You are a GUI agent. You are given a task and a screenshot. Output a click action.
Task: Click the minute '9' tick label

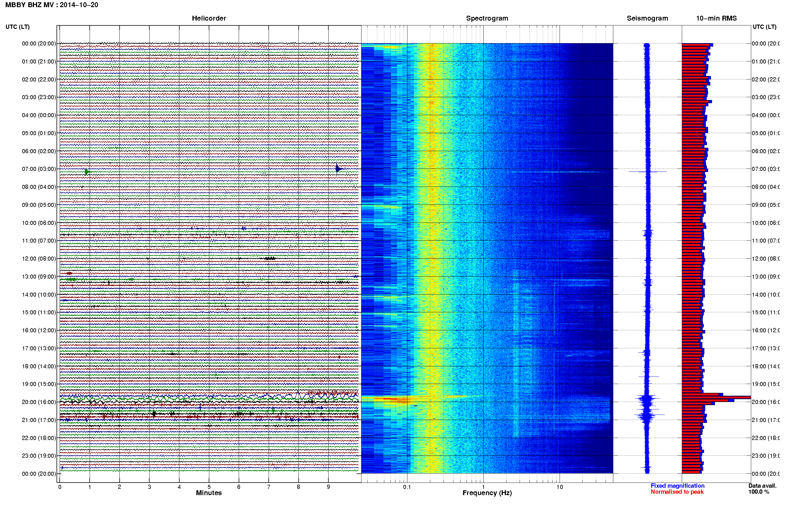328,487
